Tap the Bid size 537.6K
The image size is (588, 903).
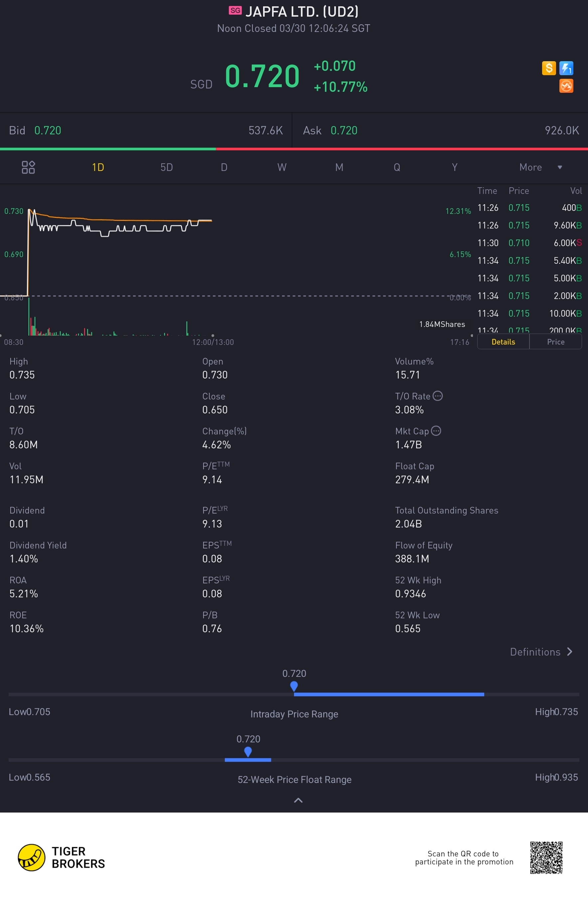pos(265,130)
